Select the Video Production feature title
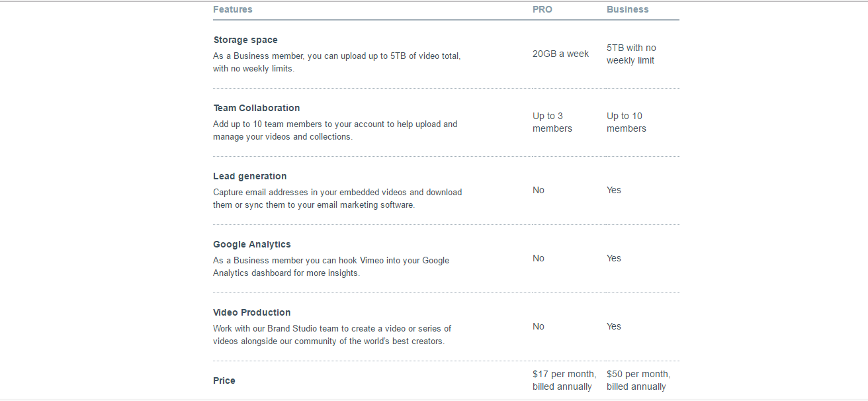868x401 pixels. [x=251, y=312]
